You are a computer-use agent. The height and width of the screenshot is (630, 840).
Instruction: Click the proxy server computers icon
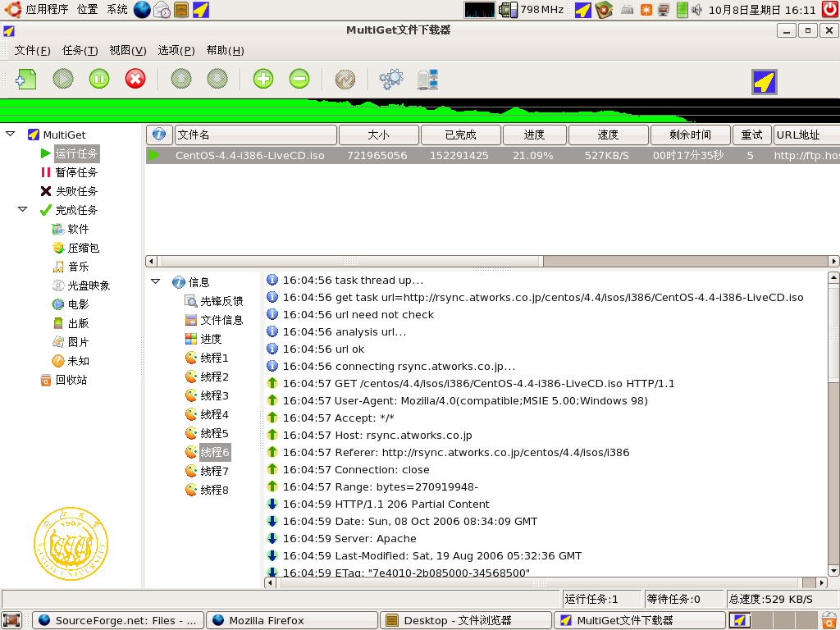427,79
